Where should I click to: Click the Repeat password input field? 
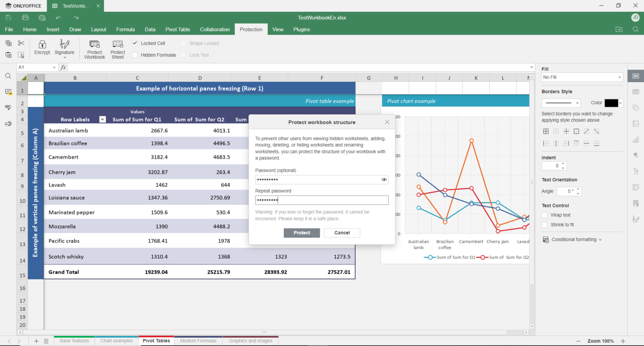(x=322, y=200)
